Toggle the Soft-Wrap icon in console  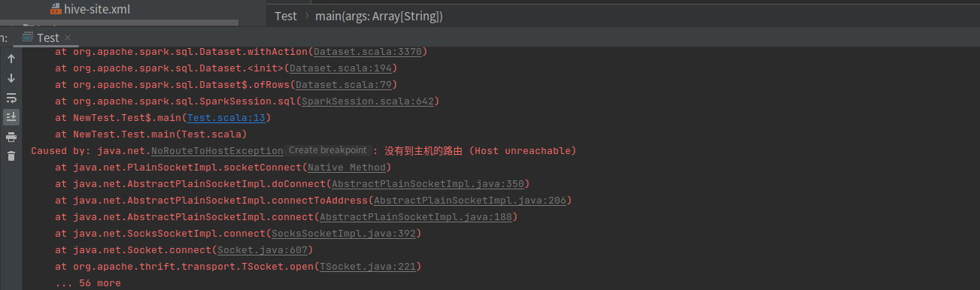(11, 98)
